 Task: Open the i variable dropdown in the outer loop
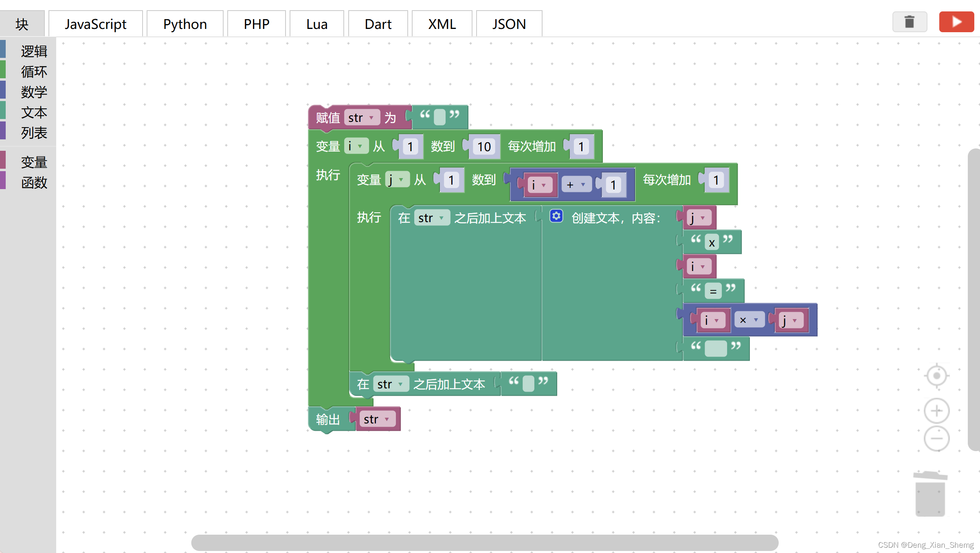click(356, 146)
